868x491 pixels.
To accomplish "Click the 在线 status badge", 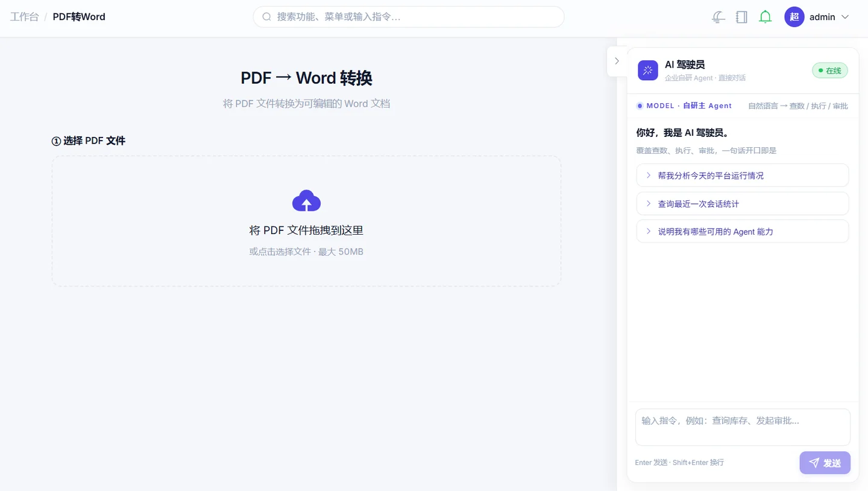I will [829, 71].
